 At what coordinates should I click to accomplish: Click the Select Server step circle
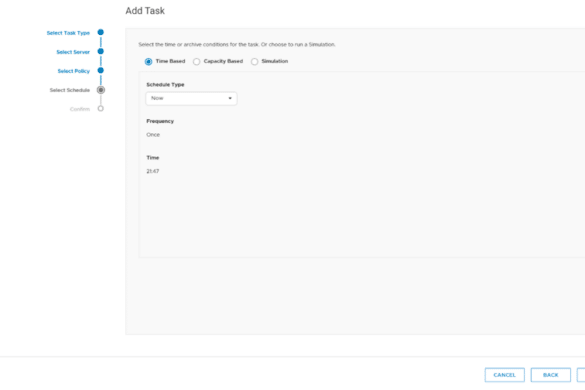pos(101,51)
